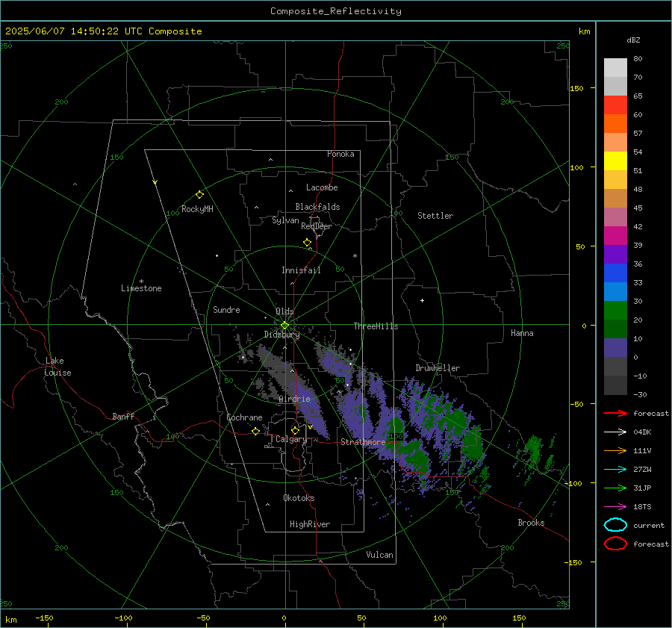Click the Brooks town label
This screenshot has width=672, height=628.
531,523
